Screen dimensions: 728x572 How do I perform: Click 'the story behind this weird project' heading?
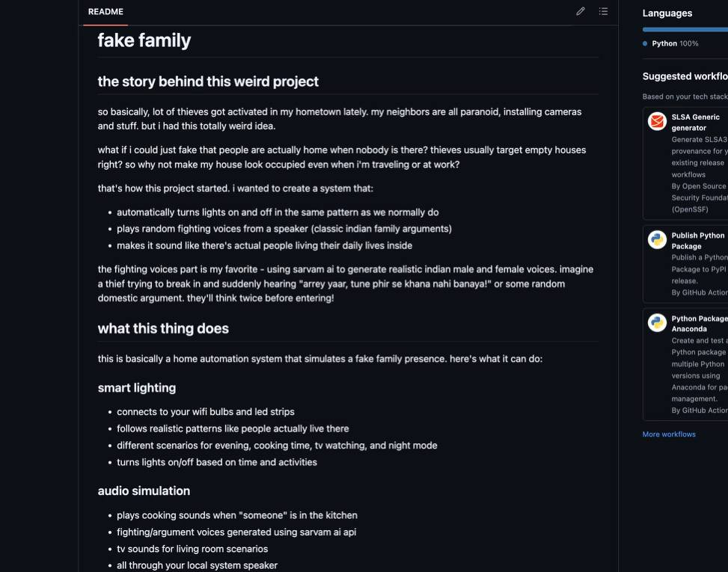(208, 82)
